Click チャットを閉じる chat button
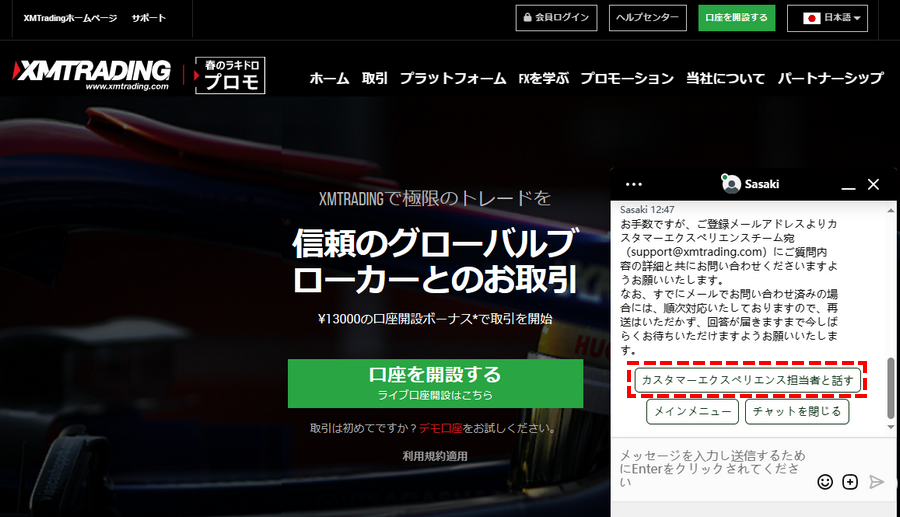 click(x=797, y=411)
